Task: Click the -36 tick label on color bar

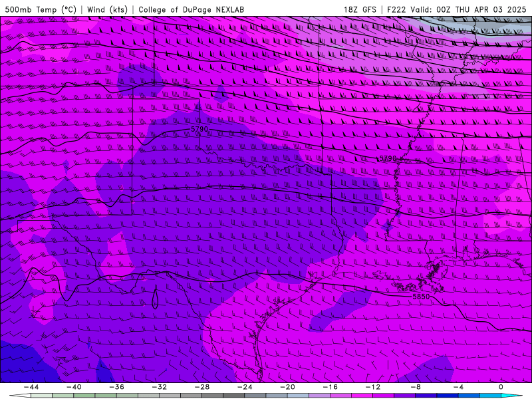Action: [117, 387]
